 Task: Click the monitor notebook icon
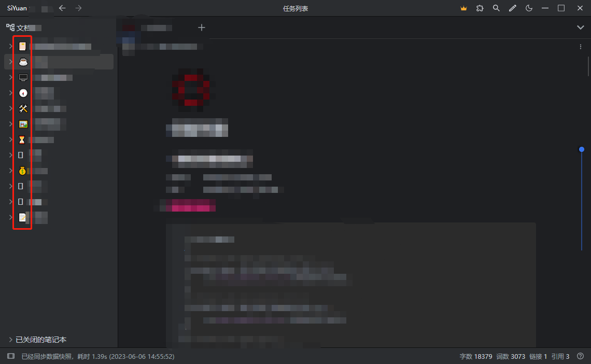pyautogui.click(x=23, y=77)
